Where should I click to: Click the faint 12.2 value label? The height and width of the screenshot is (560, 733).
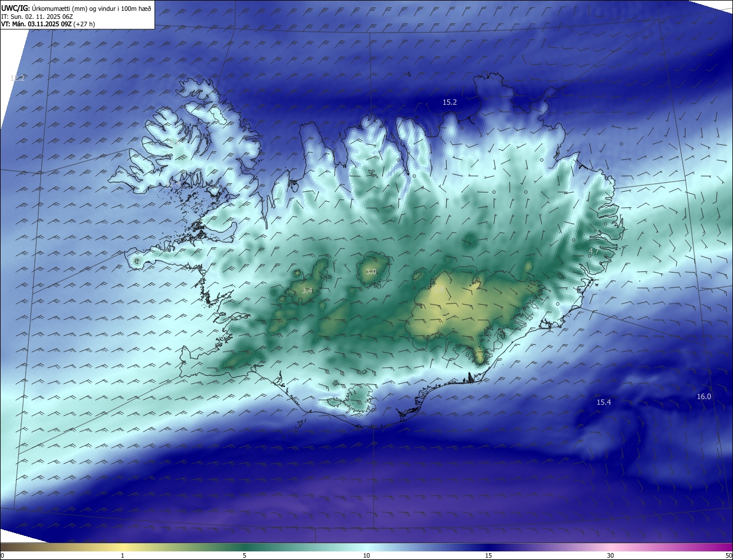pos(17,78)
